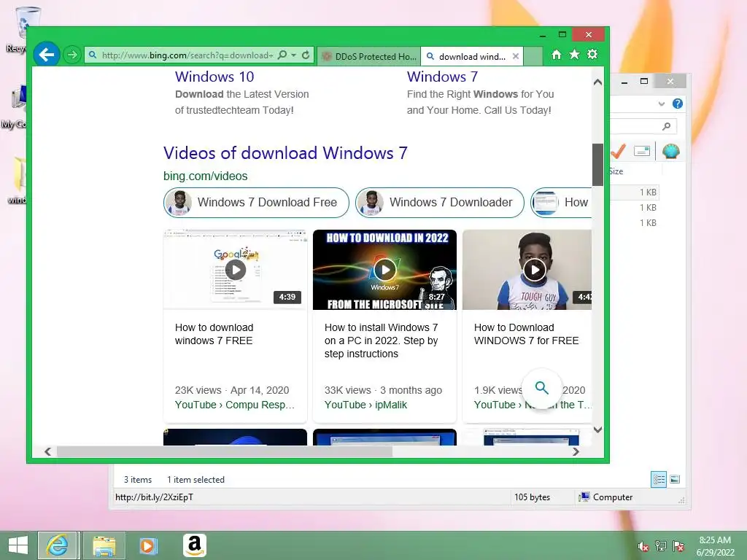Switch to the DDoS Protected Ho... tab
Image resolution: width=747 pixels, height=560 pixels.
click(369, 56)
